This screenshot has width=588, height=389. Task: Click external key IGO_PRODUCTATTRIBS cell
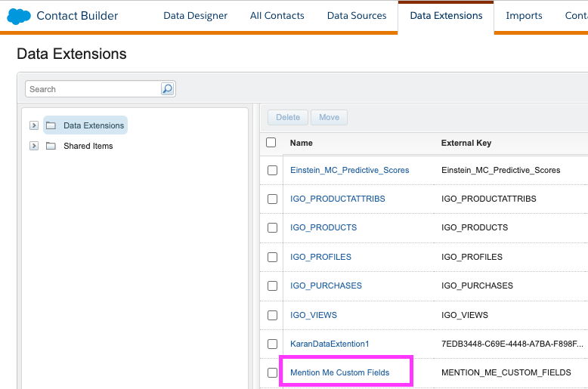(489, 199)
